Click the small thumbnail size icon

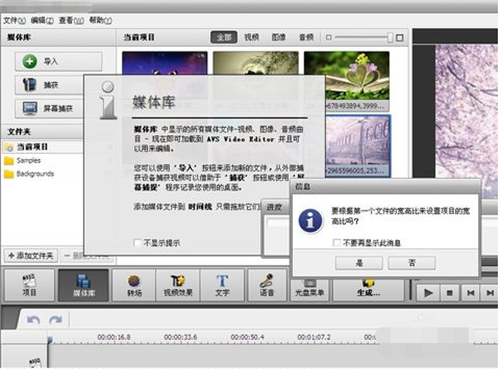click(329, 37)
